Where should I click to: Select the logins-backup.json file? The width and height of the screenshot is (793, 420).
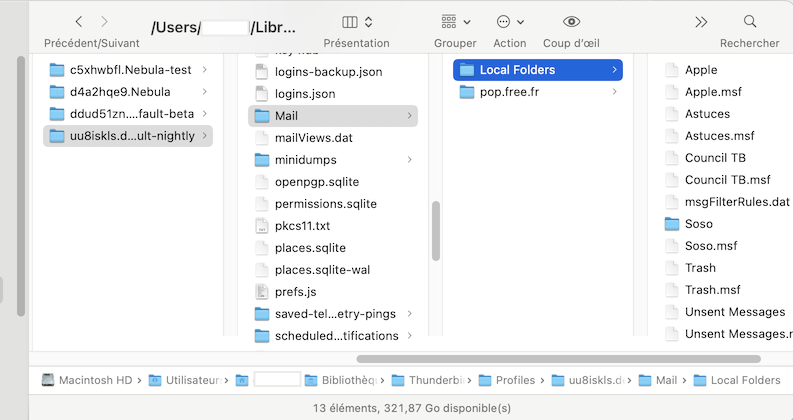click(333, 72)
